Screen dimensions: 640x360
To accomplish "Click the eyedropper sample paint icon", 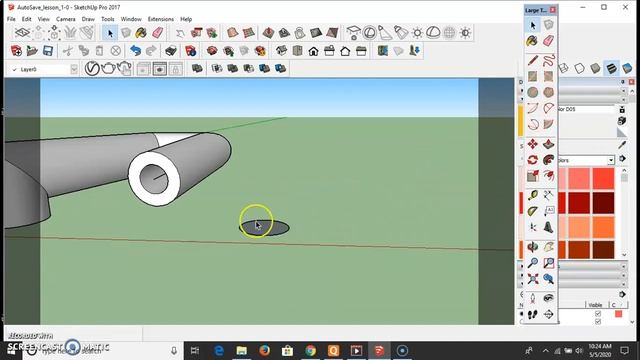I will pyautogui.click(x=622, y=144).
